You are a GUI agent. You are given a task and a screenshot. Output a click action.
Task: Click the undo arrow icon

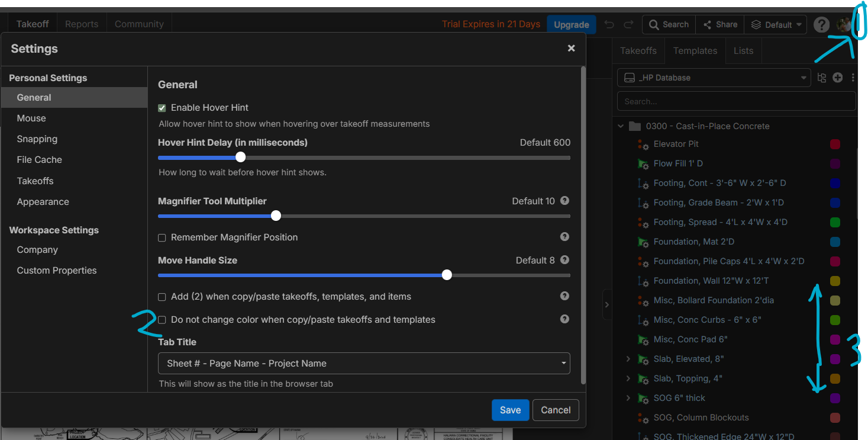(x=609, y=24)
